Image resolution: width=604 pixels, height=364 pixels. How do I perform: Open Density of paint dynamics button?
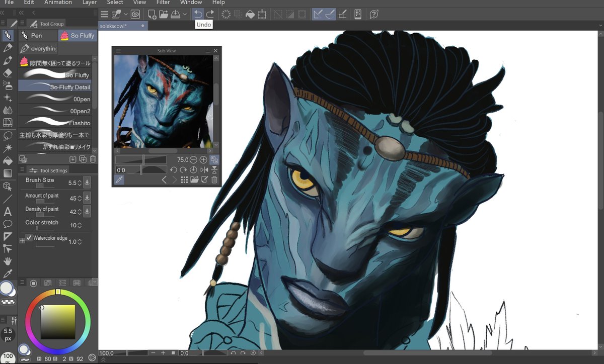click(87, 212)
